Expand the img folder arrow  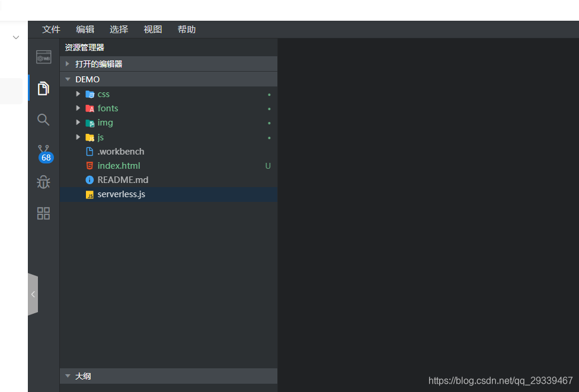(x=78, y=122)
